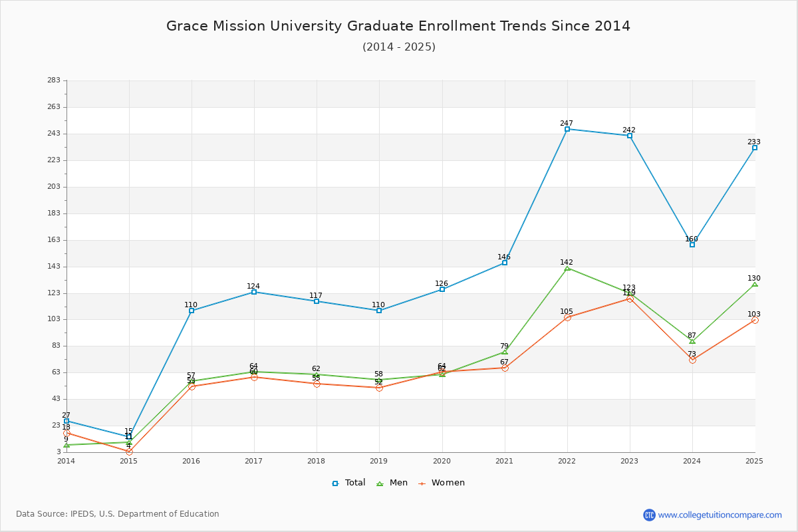
Task: Click the 2015 Women data point 4
Action: click(x=129, y=452)
